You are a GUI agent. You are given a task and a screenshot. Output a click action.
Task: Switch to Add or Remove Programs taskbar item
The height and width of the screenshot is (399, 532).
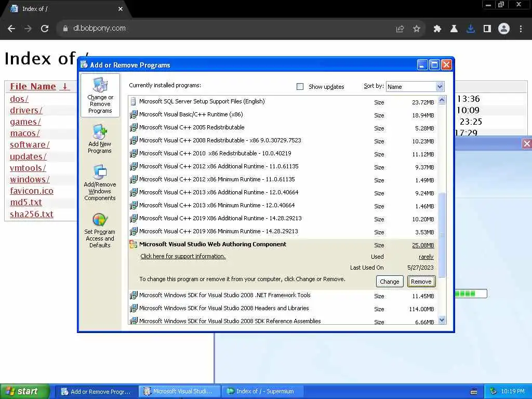[x=96, y=392]
